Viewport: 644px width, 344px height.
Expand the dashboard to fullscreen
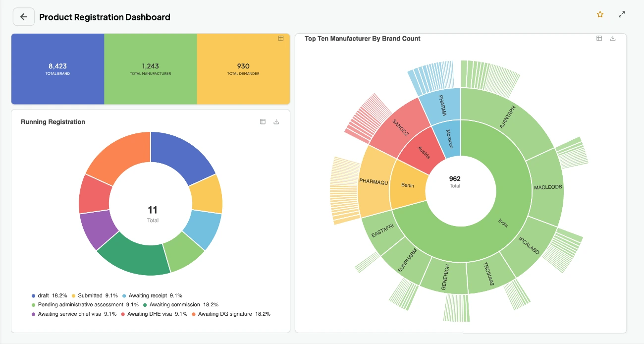pyautogui.click(x=622, y=14)
